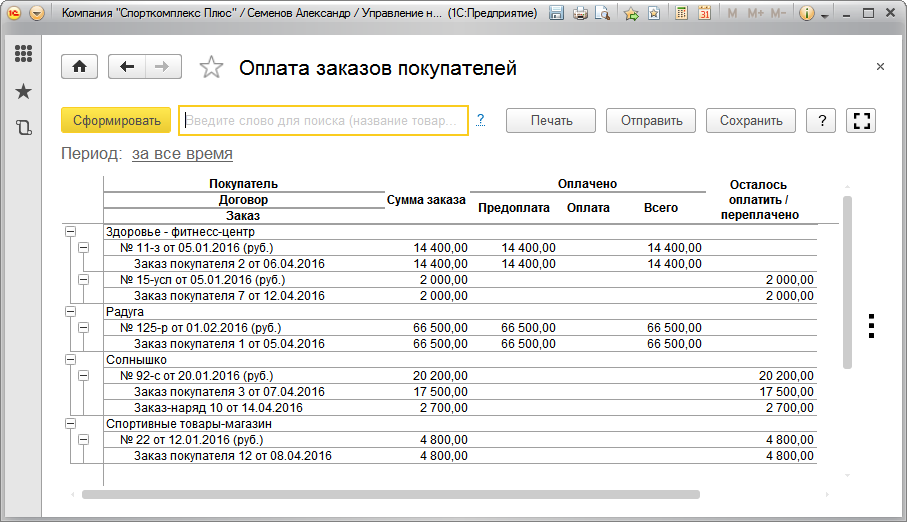The width and height of the screenshot is (907, 522).
Task: Maximize the 1C window
Action: click(x=868, y=13)
